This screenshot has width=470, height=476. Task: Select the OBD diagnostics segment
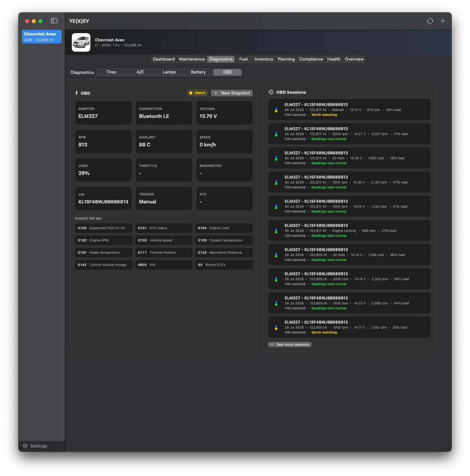click(227, 72)
